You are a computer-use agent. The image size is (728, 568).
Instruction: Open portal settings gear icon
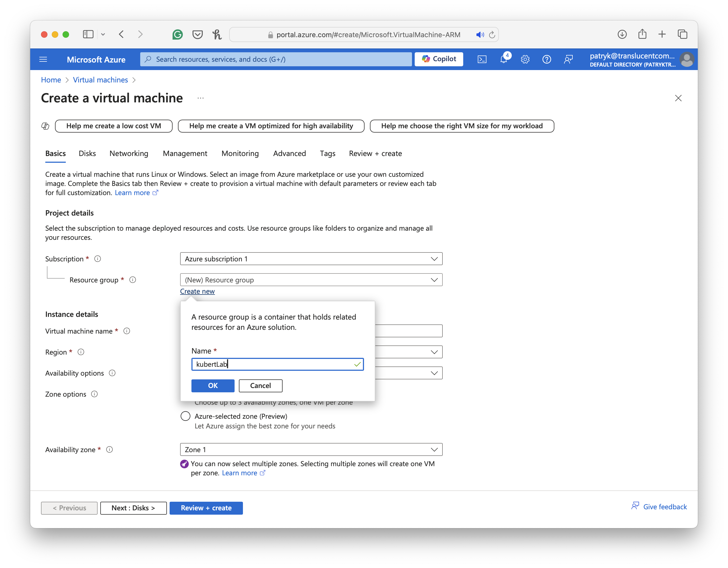pyautogui.click(x=525, y=59)
